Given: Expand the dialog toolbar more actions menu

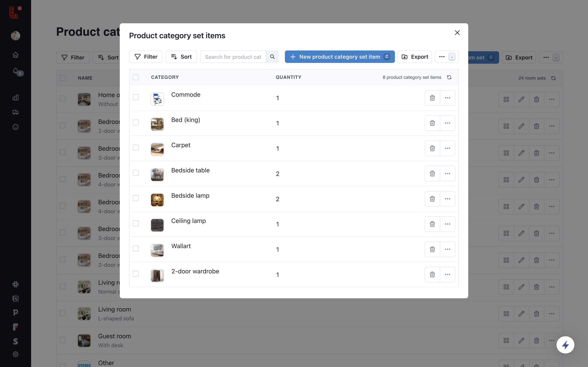Looking at the screenshot, I should tap(442, 57).
